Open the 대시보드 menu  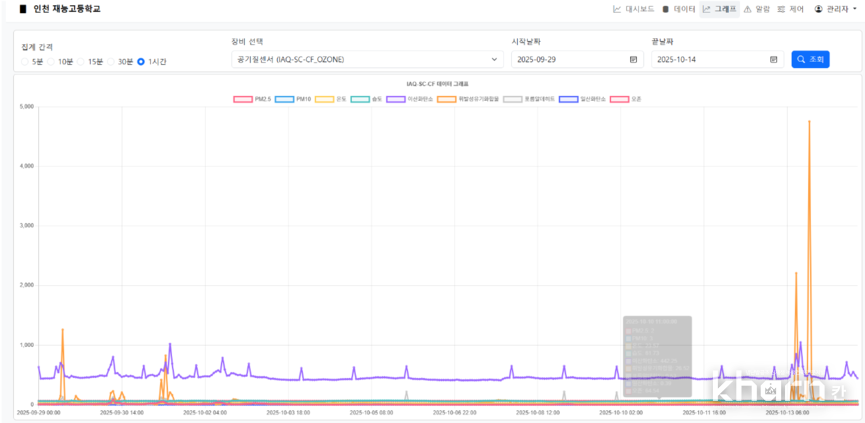(633, 9)
